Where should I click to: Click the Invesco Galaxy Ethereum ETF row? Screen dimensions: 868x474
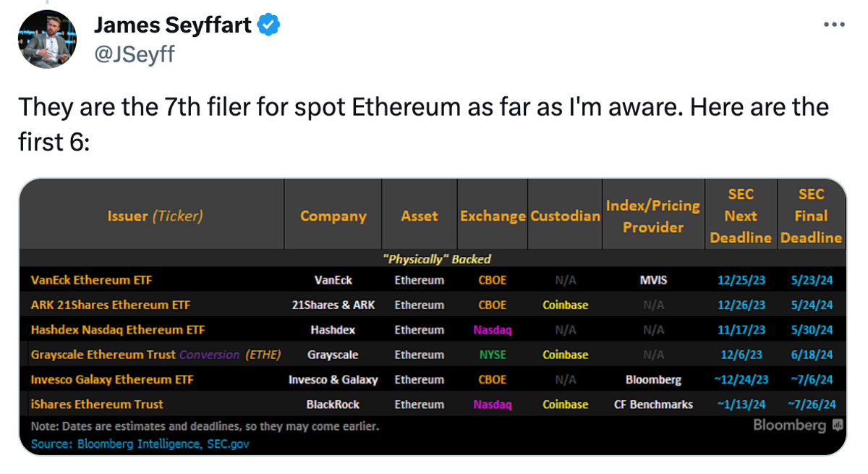coord(432,379)
